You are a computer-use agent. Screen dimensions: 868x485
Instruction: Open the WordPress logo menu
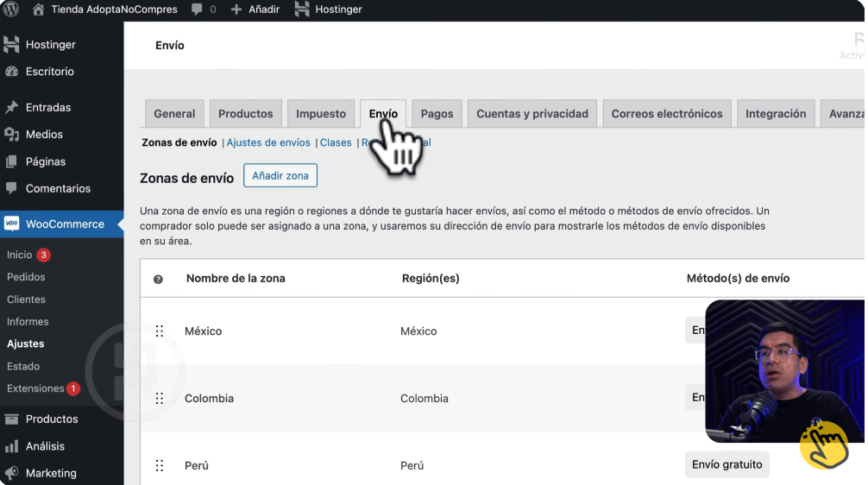coord(11,9)
